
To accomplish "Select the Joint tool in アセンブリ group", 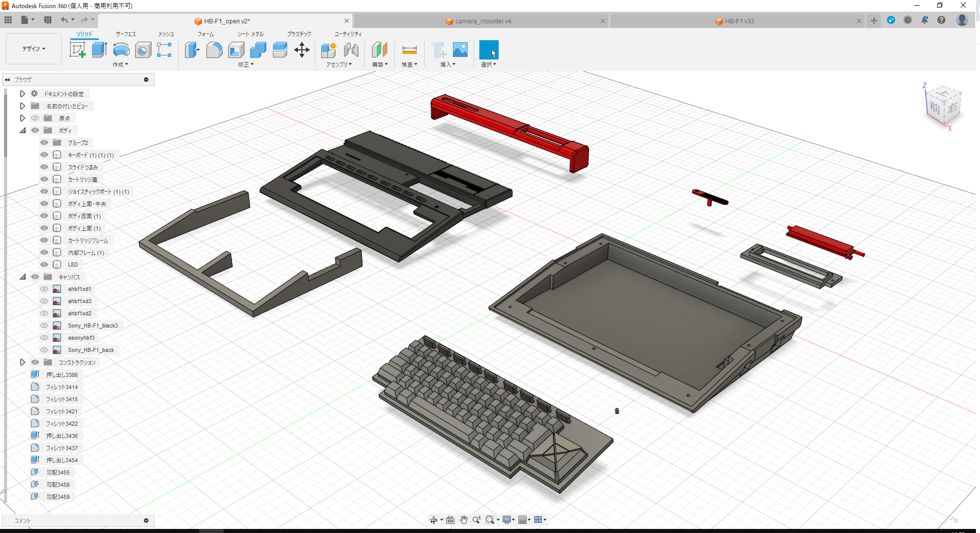I will coord(351,50).
